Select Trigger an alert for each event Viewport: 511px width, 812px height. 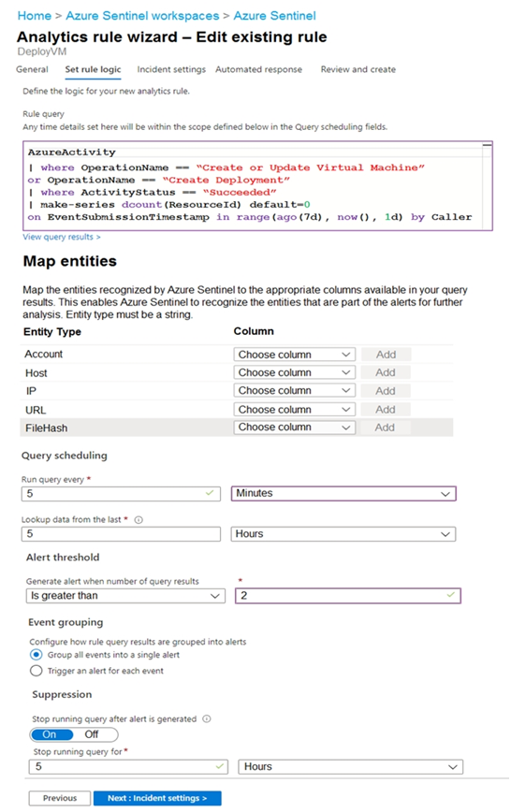[x=36, y=671]
